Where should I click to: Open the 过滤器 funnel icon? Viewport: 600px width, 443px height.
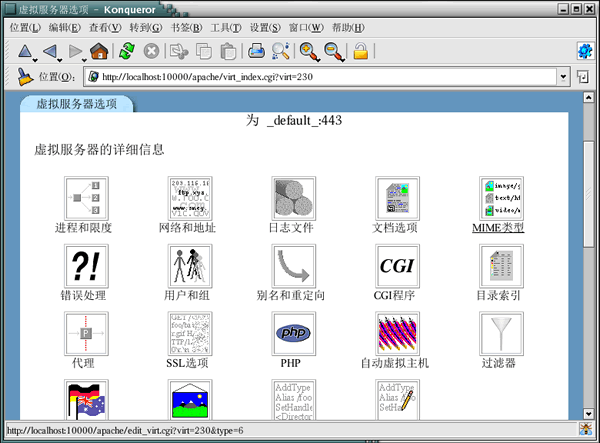501,333
